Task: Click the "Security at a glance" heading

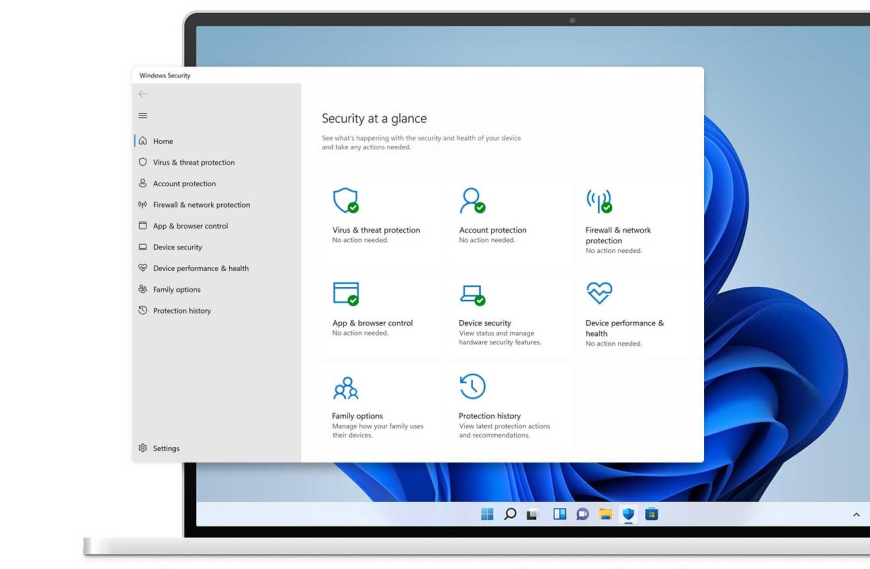Action: (374, 118)
